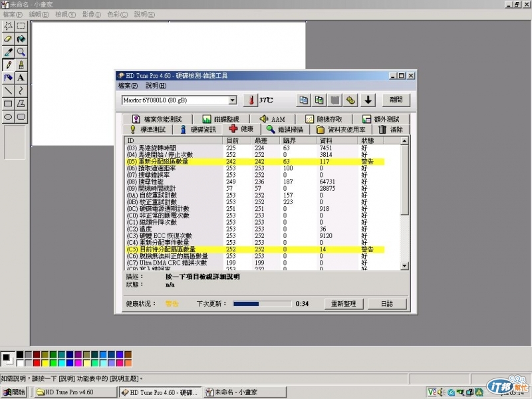
Task: Choose the Eraser tool in Paint
Action: coord(8,39)
